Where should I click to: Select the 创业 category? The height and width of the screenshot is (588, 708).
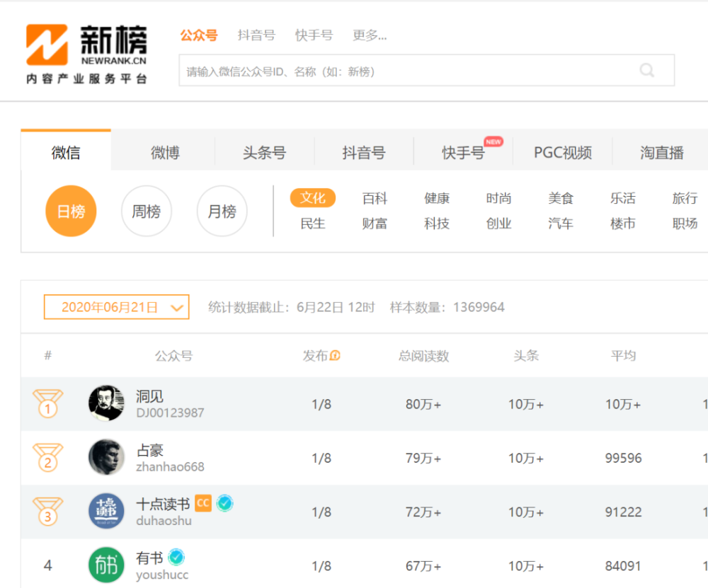click(x=498, y=224)
